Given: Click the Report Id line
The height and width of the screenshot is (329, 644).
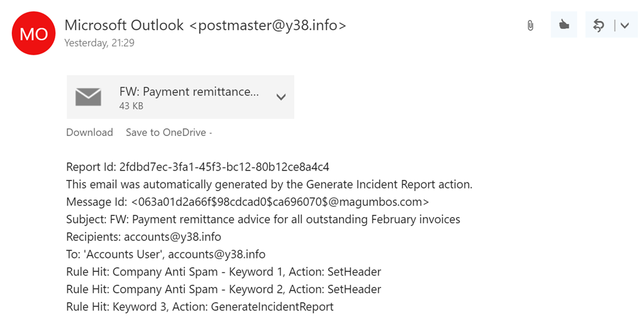Looking at the screenshot, I should [x=197, y=167].
